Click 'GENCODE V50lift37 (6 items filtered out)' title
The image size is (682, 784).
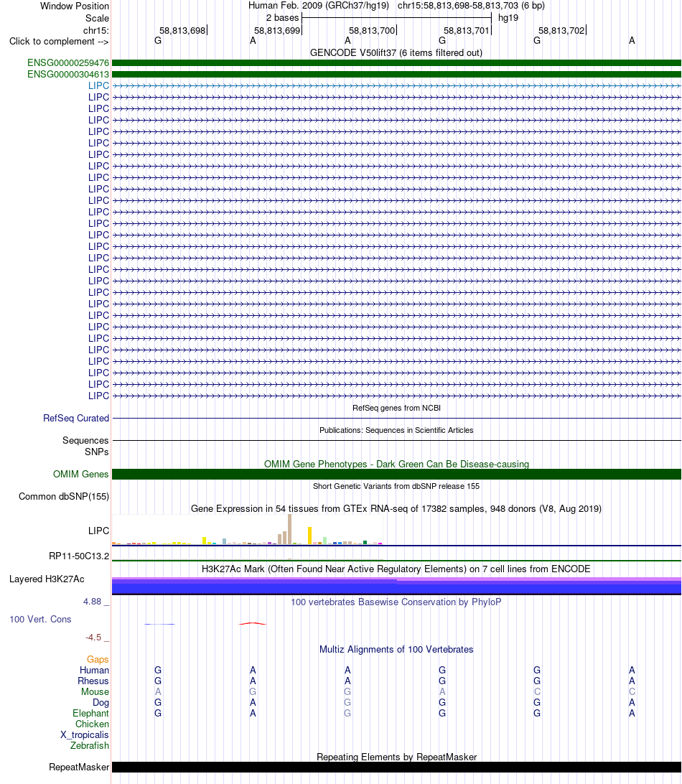click(x=396, y=53)
